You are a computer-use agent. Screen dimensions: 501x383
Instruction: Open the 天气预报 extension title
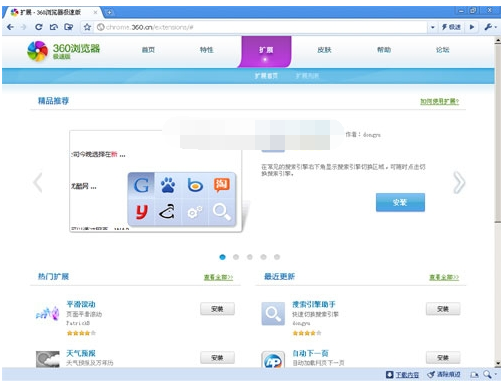81,353
